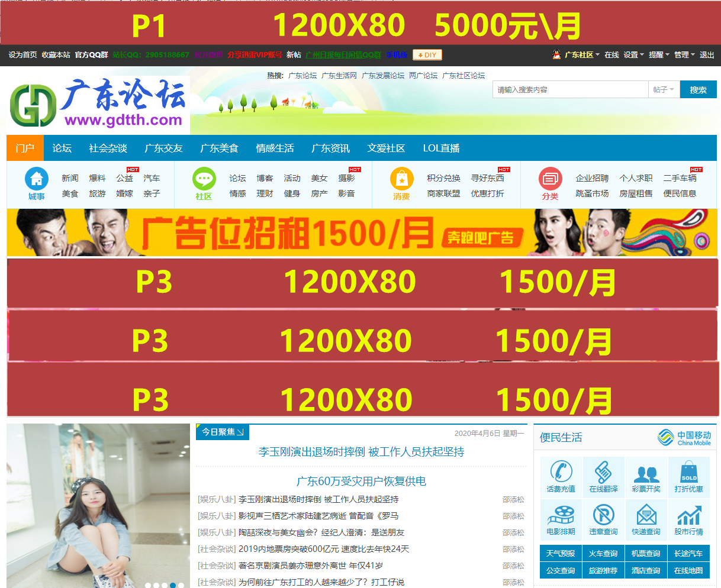Select the 门户 navigation tab
721x588 pixels.
click(25, 148)
